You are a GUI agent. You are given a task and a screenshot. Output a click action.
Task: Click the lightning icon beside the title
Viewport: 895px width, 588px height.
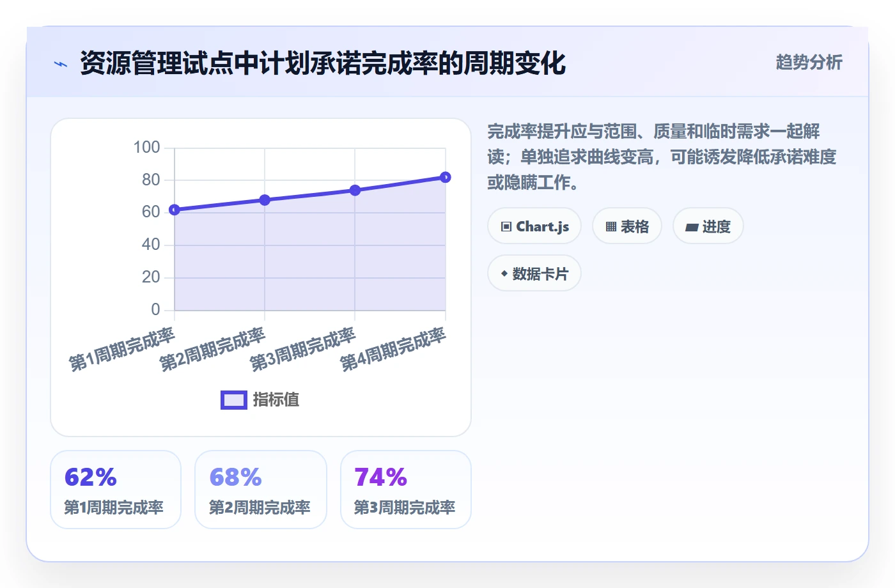point(61,64)
